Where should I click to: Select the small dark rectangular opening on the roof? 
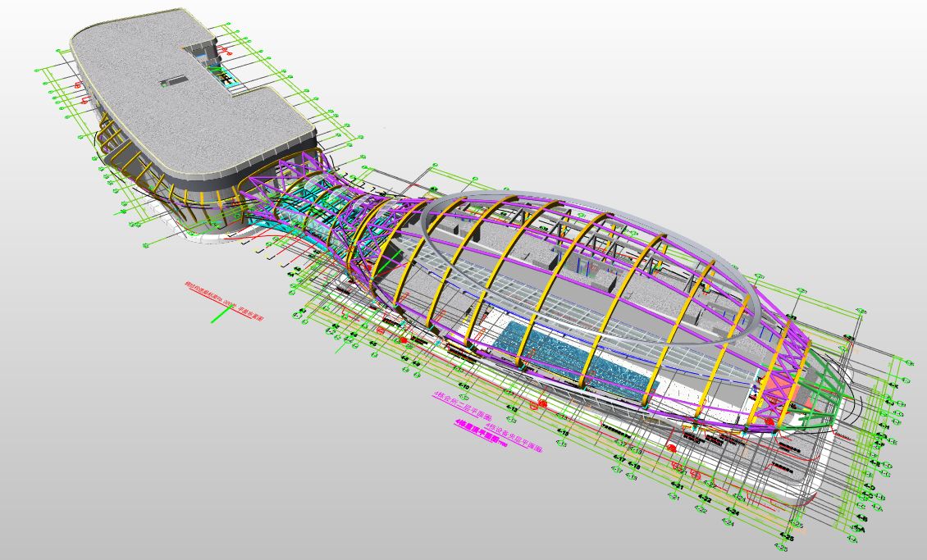(x=174, y=81)
